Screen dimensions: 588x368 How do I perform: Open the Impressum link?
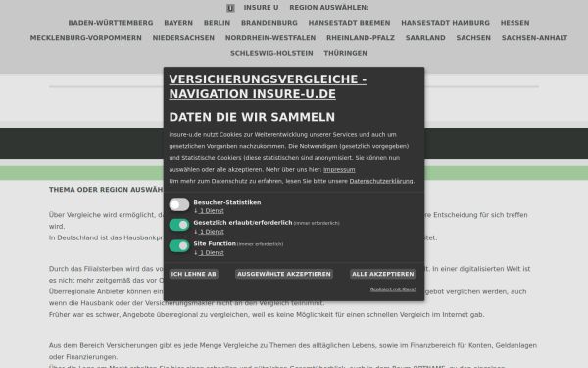pos(339,170)
